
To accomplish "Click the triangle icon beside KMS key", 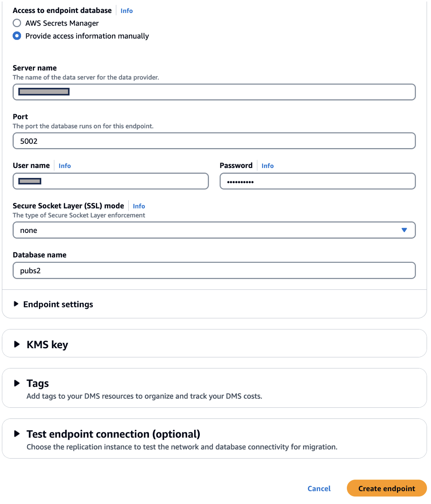I will click(x=17, y=344).
